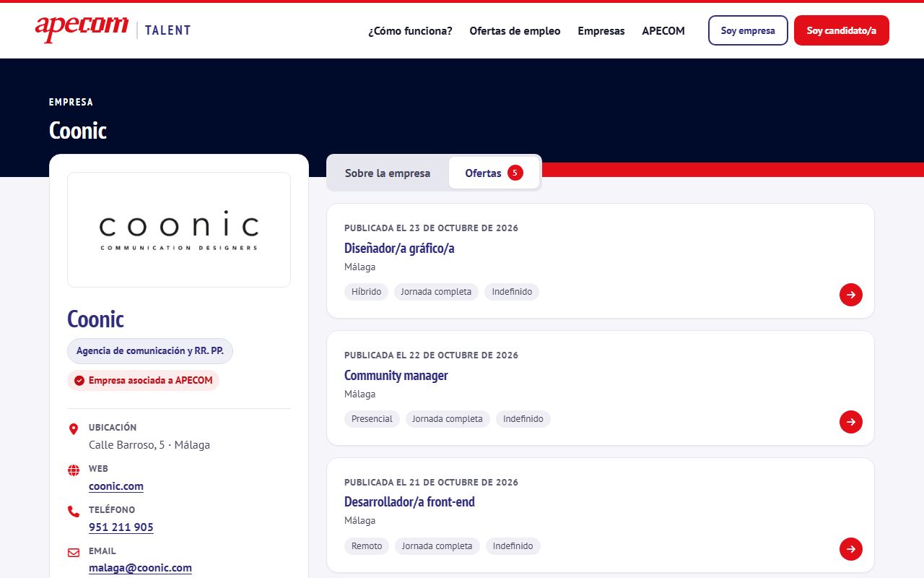The image size is (924, 578).
Task: Click the location pin icon
Action: 73,429
